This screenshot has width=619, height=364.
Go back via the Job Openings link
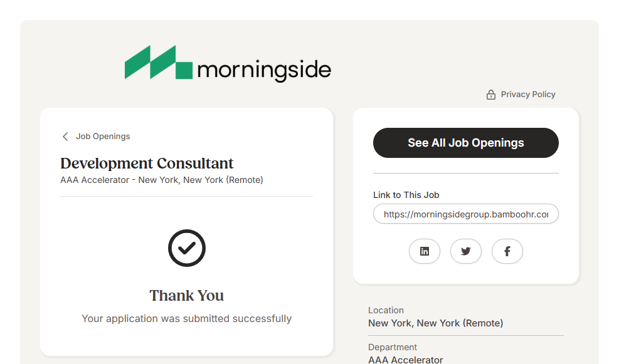tap(103, 137)
